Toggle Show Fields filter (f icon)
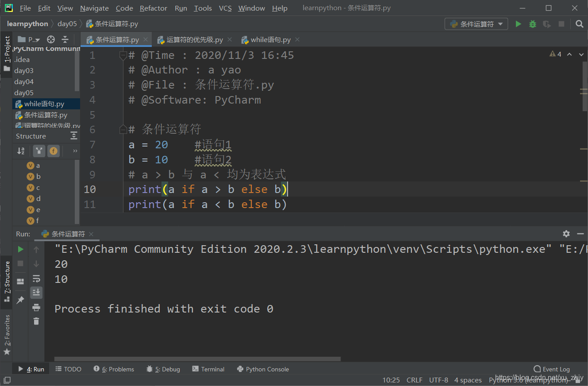The image size is (588, 386). pyautogui.click(x=54, y=151)
